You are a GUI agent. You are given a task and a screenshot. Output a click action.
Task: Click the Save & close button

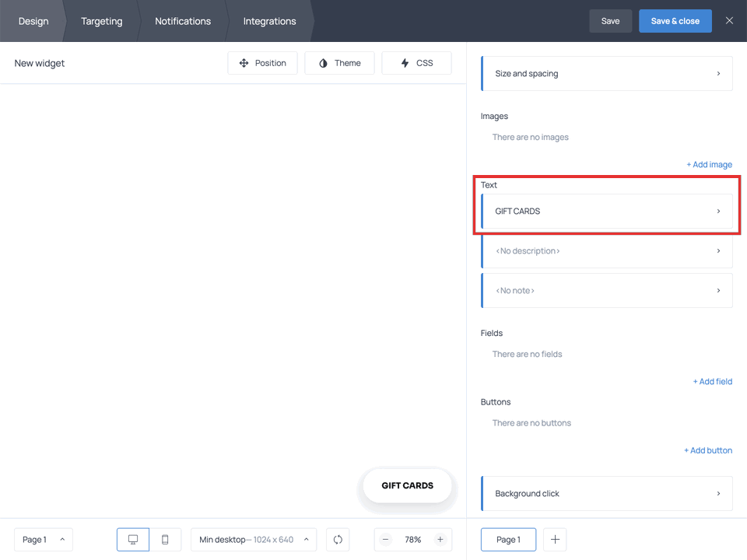[x=675, y=21]
